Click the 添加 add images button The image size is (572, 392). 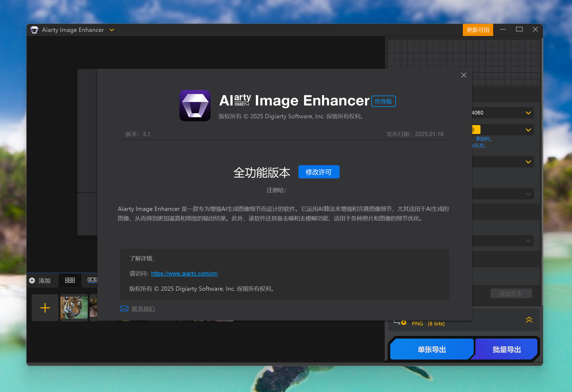tap(40, 280)
